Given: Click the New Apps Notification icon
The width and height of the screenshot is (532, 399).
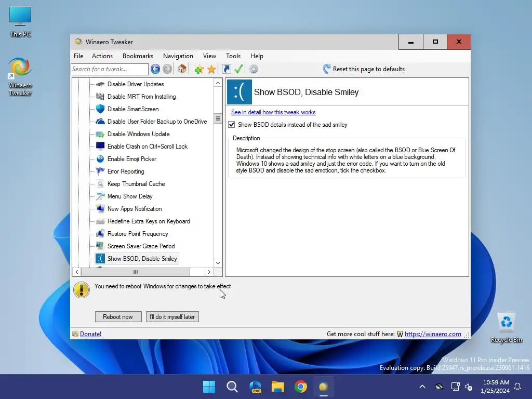Looking at the screenshot, I should pos(100,209).
